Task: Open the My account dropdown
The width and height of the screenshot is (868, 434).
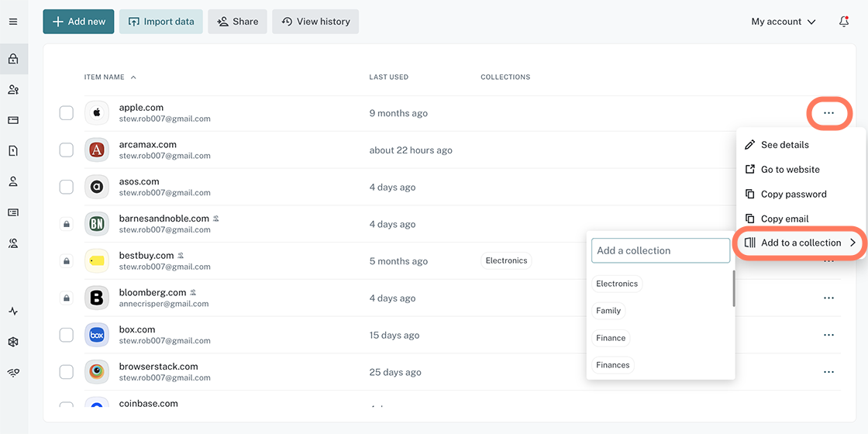Action: 784,22
